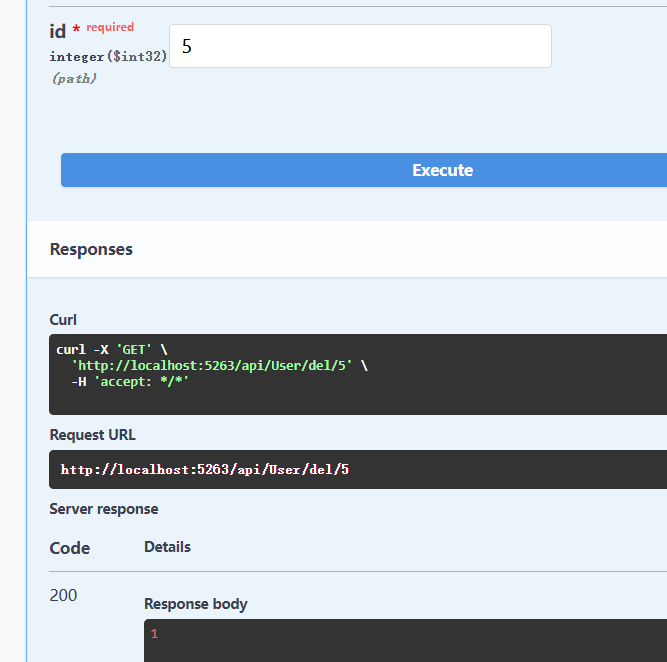Click the 'Response body' label
Image resolution: width=667 pixels, height=662 pixels.
click(196, 604)
